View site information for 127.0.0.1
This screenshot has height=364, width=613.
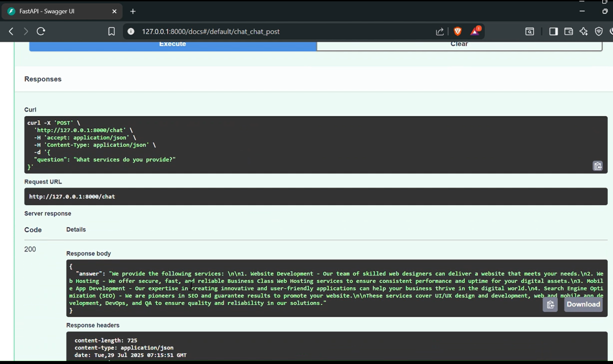[131, 31]
